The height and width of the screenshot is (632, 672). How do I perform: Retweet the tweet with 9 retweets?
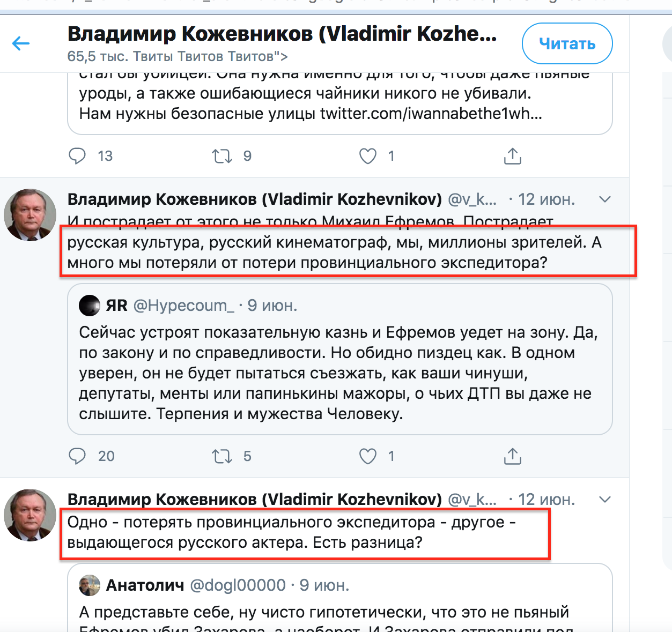point(221,156)
